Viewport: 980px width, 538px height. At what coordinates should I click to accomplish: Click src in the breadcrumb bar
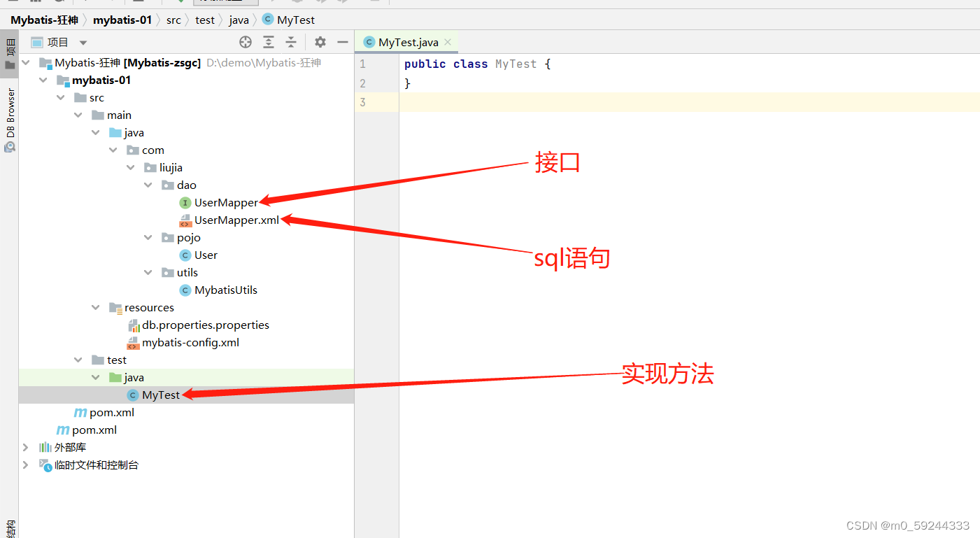click(173, 20)
